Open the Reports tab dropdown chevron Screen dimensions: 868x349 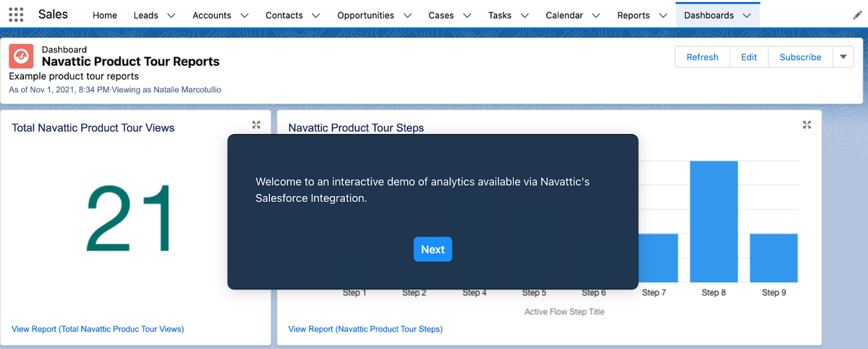(663, 15)
